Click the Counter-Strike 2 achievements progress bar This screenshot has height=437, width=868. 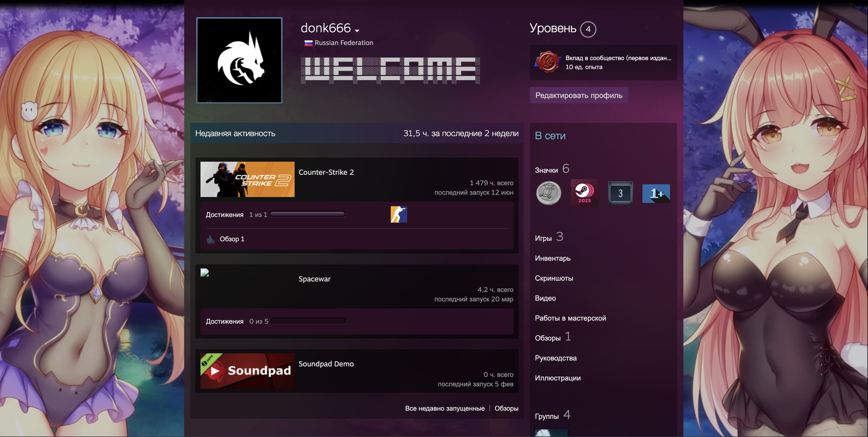click(308, 214)
